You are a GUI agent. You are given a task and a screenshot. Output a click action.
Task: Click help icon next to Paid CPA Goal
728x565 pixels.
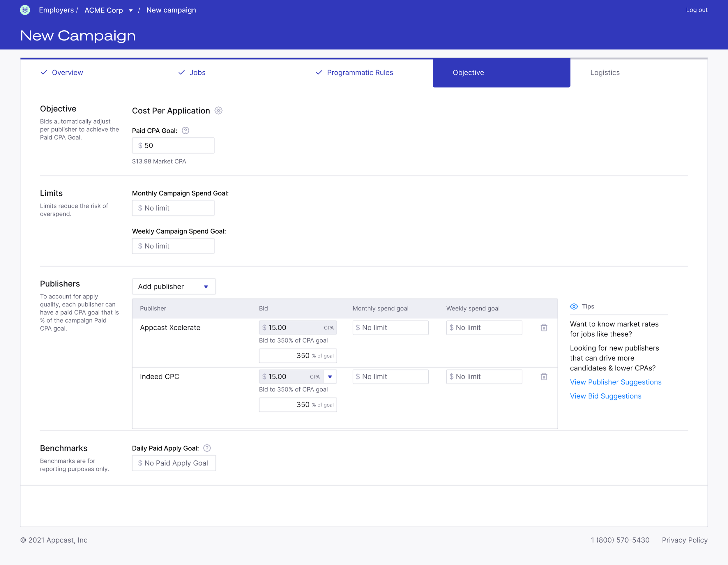click(185, 131)
